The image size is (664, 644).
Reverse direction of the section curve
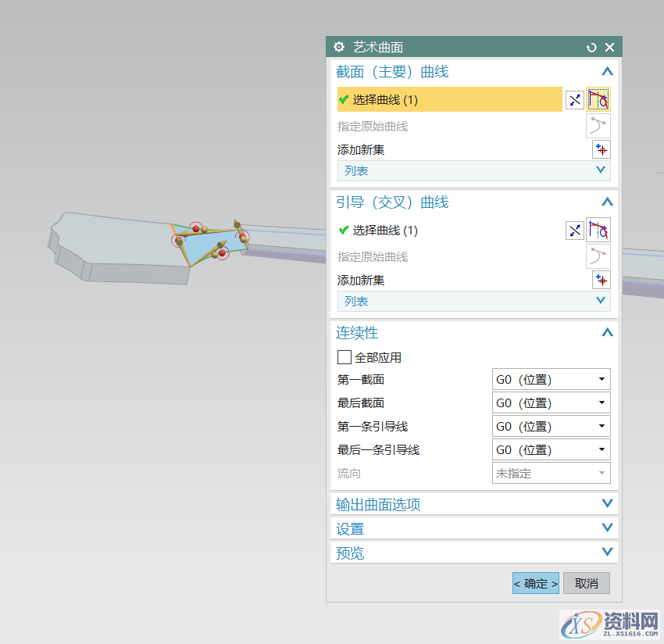575,99
